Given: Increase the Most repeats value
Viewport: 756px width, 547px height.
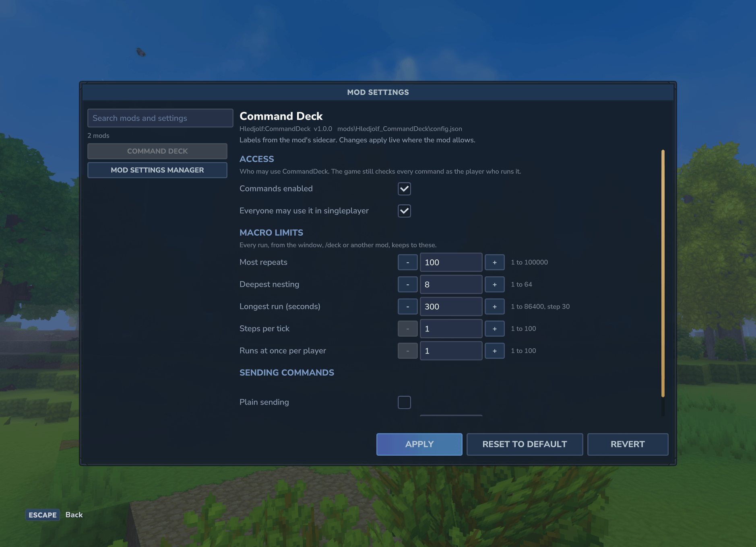Looking at the screenshot, I should point(494,262).
